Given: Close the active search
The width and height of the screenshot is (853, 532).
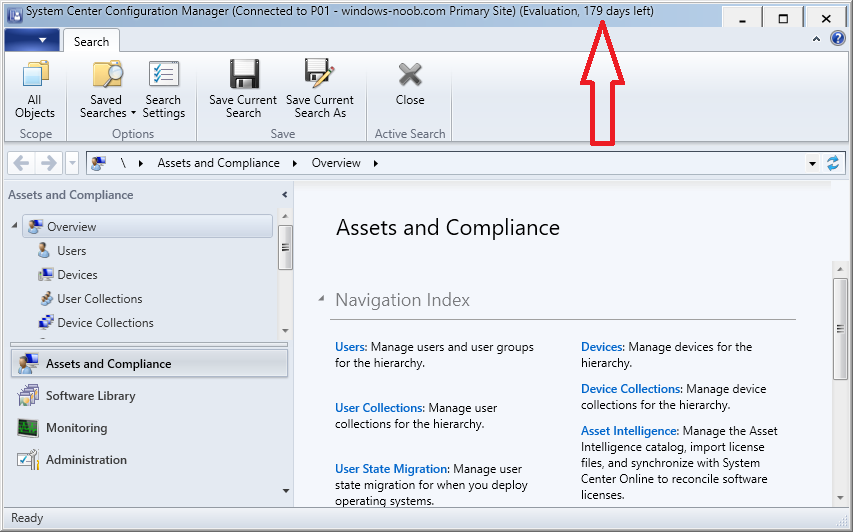Looking at the screenshot, I should point(410,84).
